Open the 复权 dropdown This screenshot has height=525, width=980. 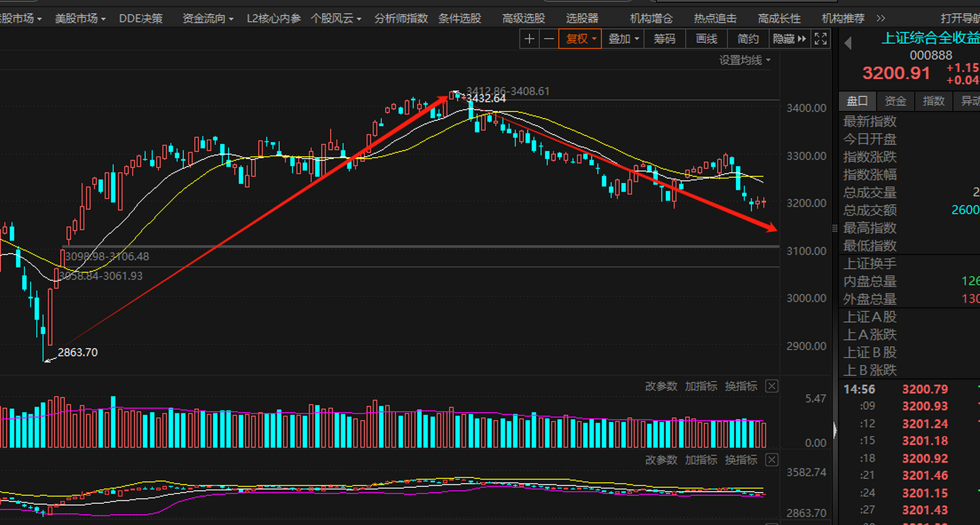pos(580,39)
